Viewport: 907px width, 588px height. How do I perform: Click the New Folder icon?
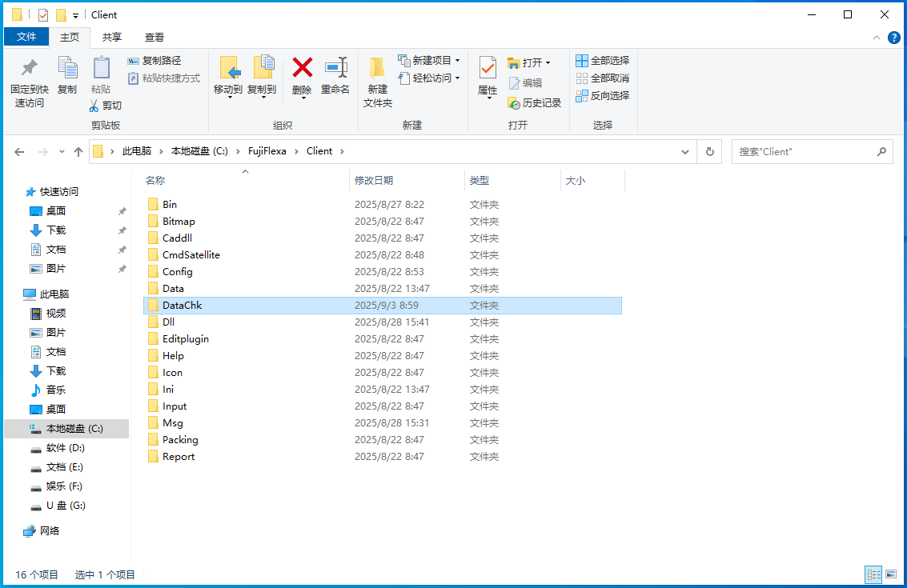pyautogui.click(x=377, y=69)
